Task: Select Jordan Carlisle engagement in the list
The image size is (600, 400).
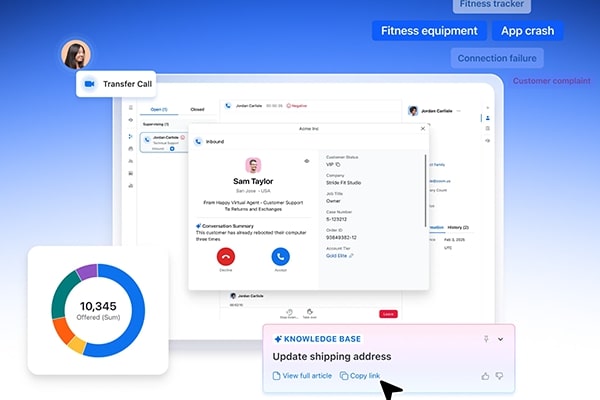Action: pos(164,142)
